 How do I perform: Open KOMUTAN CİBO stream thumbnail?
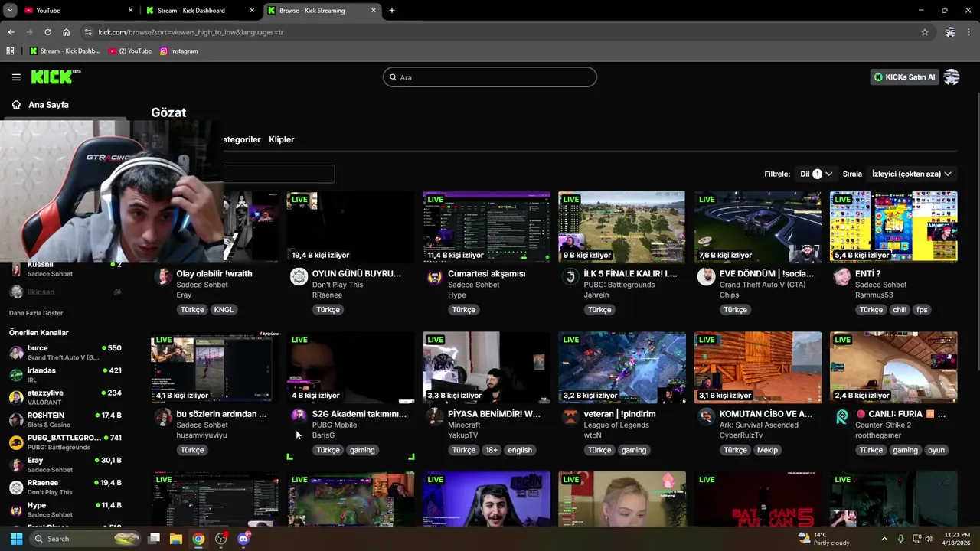point(758,367)
